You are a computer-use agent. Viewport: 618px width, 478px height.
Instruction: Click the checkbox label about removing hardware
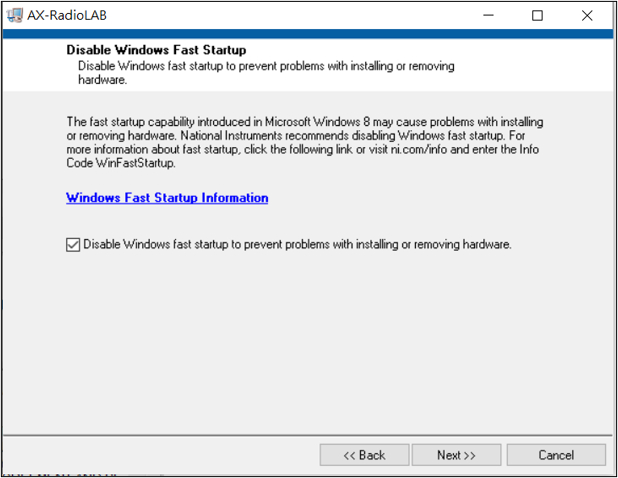click(297, 245)
